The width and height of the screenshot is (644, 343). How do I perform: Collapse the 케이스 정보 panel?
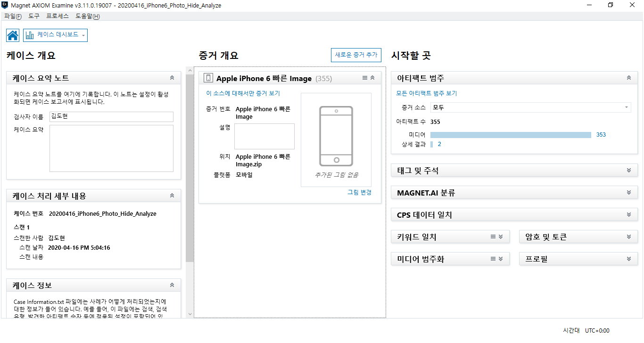click(172, 285)
